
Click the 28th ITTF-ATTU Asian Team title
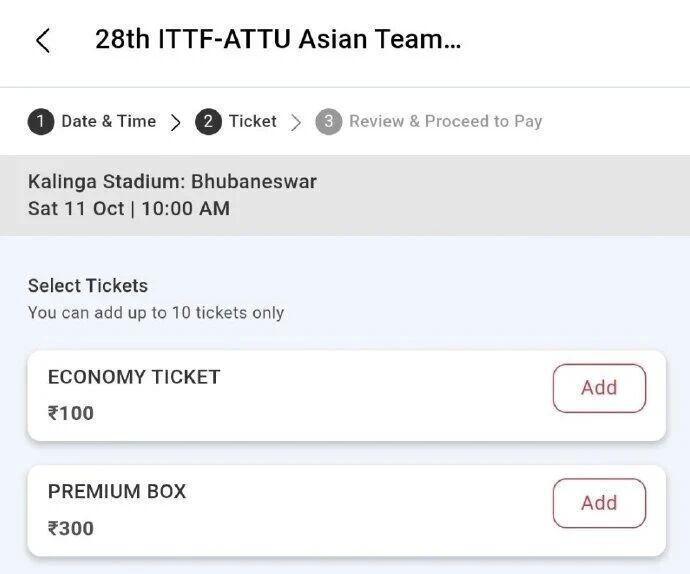[278, 40]
